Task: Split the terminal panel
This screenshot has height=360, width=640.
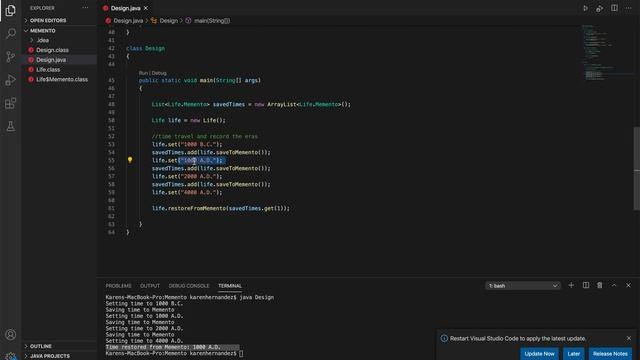Action: point(586,285)
